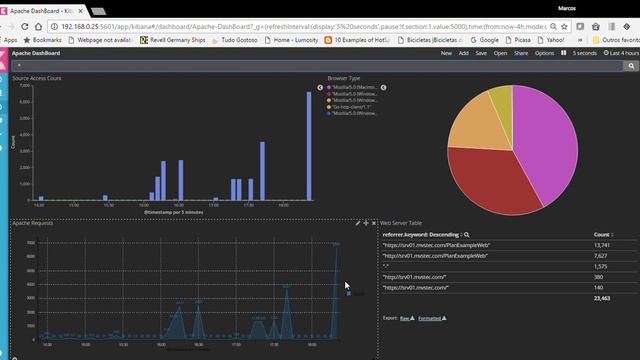This screenshot has width=640, height=360.
Task: Open the Revell Germany Ships bookmark
Action: (x=173, y=40)
